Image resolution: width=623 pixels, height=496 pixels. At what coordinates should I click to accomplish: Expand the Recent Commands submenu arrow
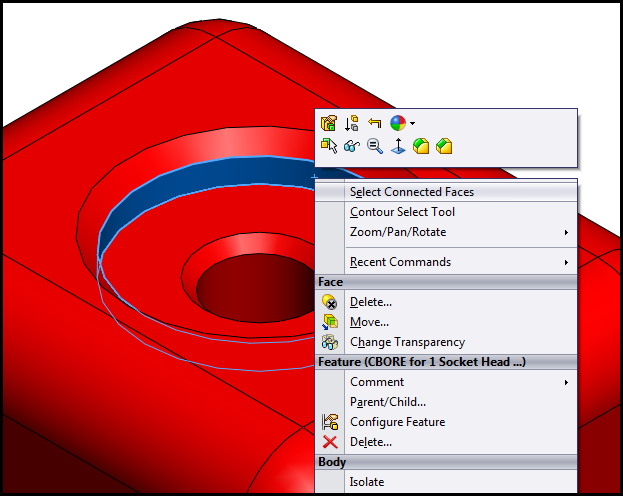click(566, 262)
